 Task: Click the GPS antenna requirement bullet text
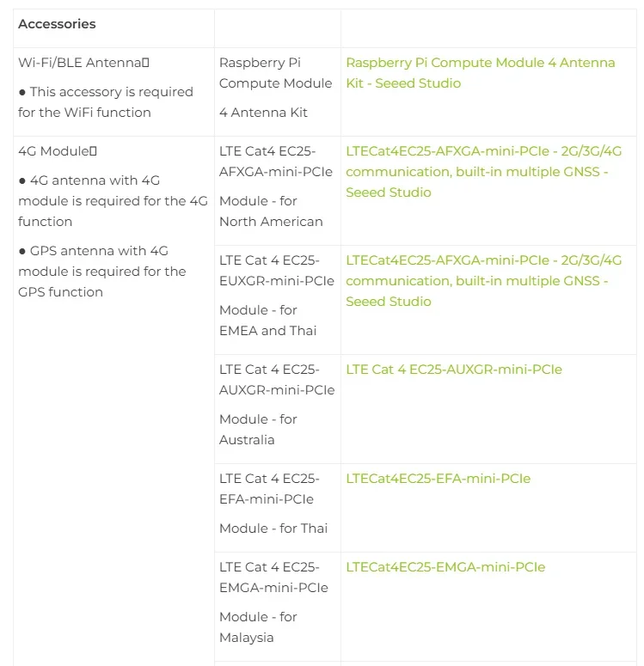pos(101,272)
